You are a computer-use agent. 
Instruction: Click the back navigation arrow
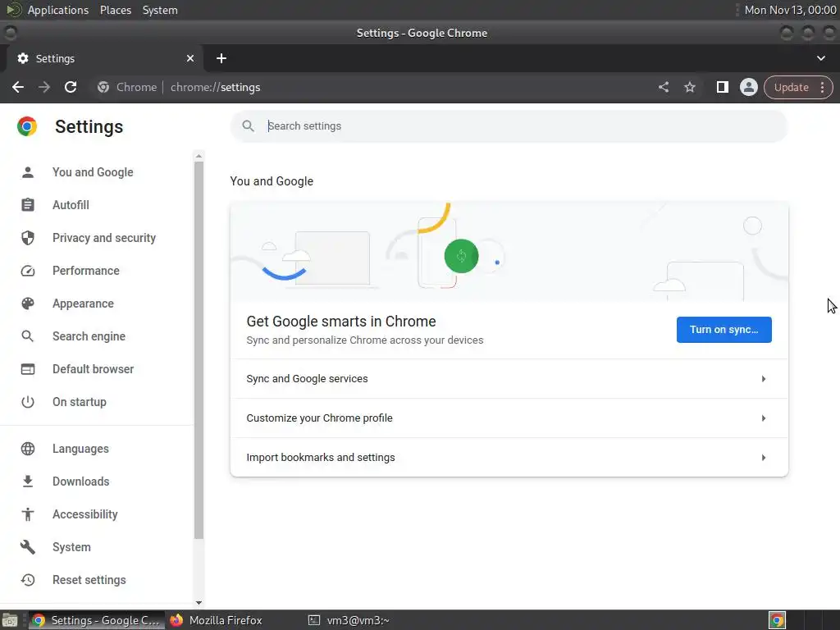click(18, 87)
